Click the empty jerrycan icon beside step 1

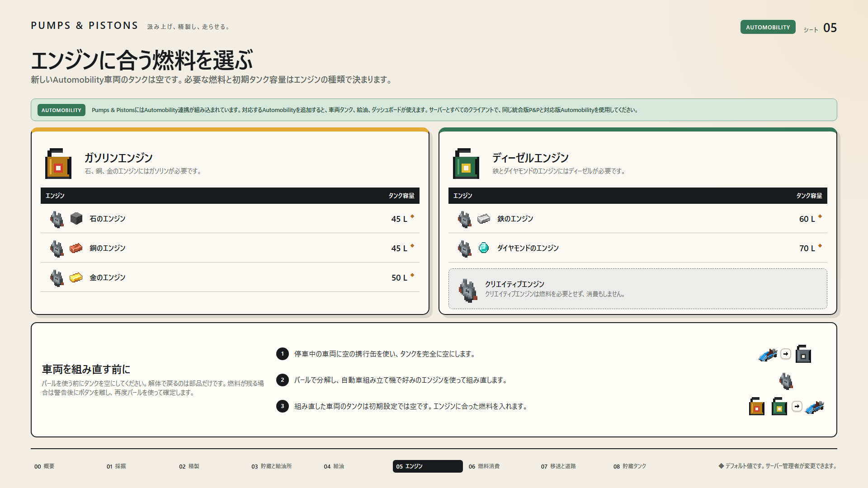(803, 354)
